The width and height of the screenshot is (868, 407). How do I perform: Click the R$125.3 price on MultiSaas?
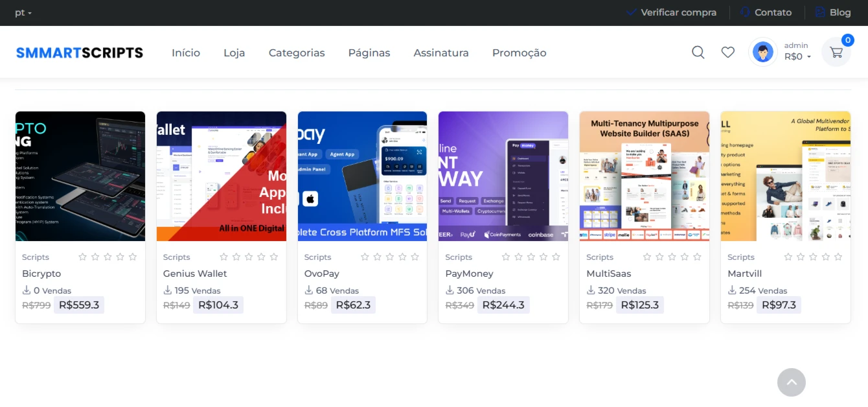point(640,305)
